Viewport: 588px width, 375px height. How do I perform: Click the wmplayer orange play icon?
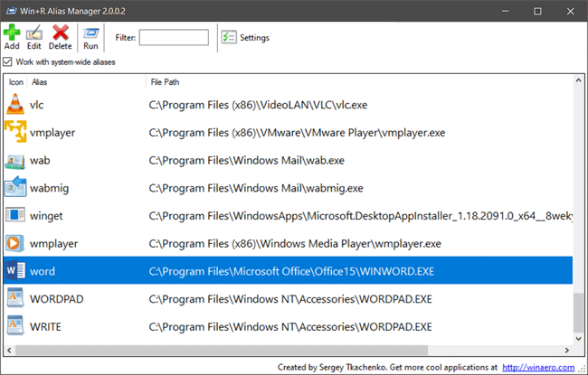click(15, 243)
